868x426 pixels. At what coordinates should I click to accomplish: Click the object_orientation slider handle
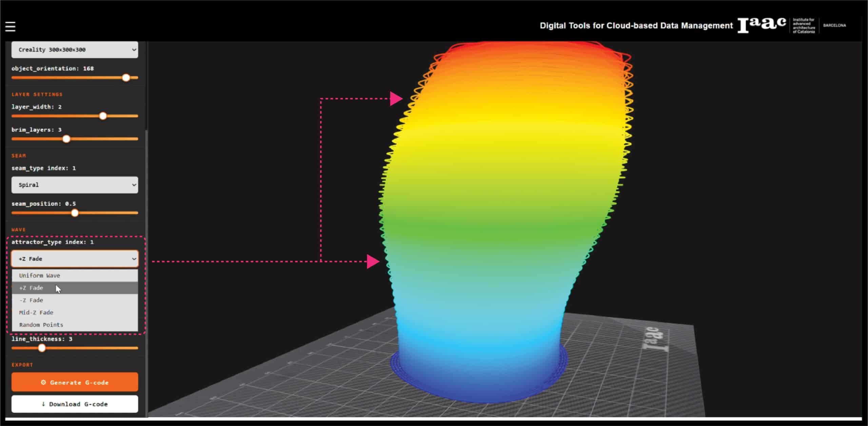[126, 78]
